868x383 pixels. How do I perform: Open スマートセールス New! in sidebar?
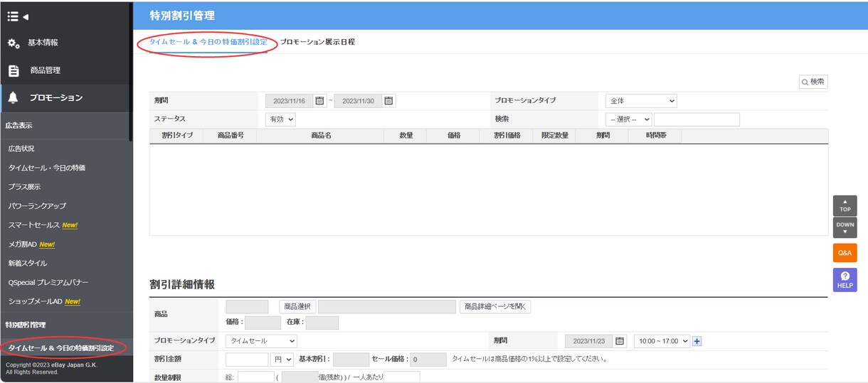[x=43, y=225]
